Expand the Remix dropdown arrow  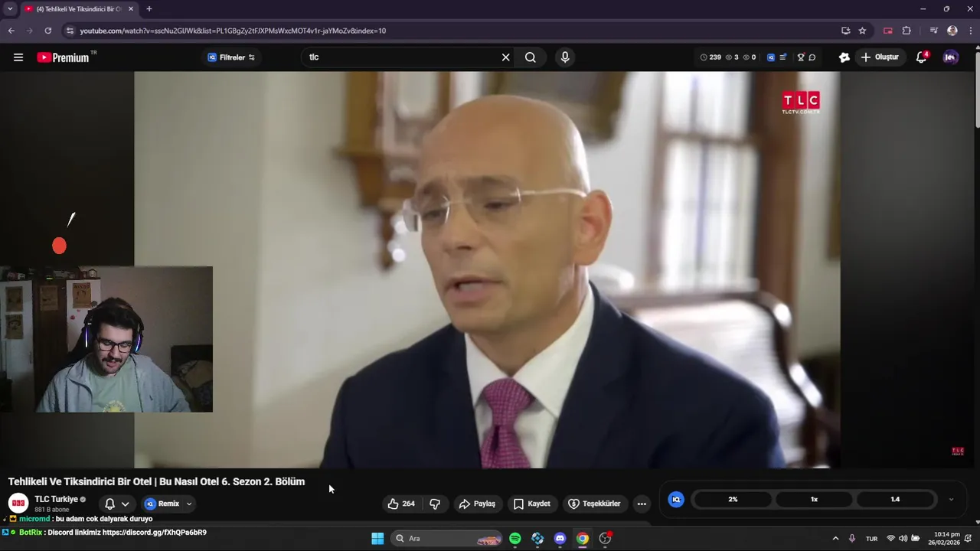(x=189, y=504)
